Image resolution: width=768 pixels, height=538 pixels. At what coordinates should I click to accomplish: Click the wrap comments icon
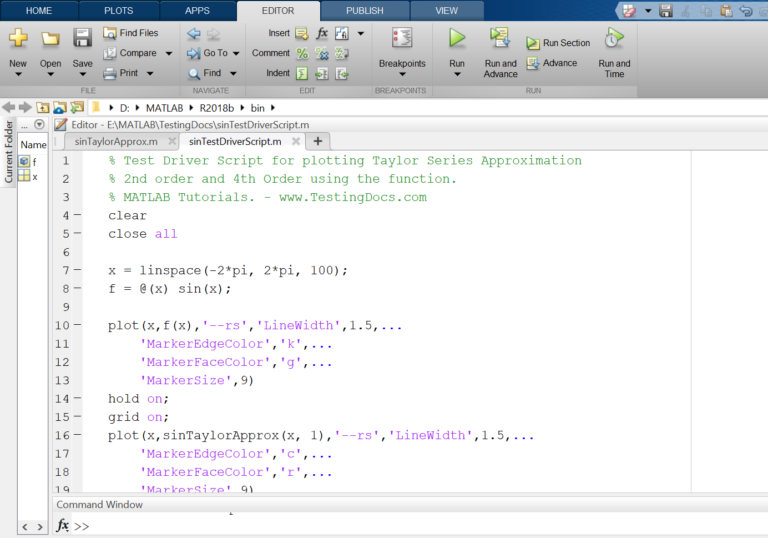(x=341, y=53)
